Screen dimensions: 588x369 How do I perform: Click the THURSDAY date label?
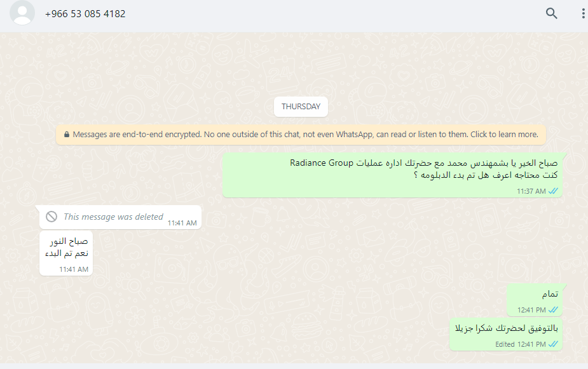click(x=301, y=107)
